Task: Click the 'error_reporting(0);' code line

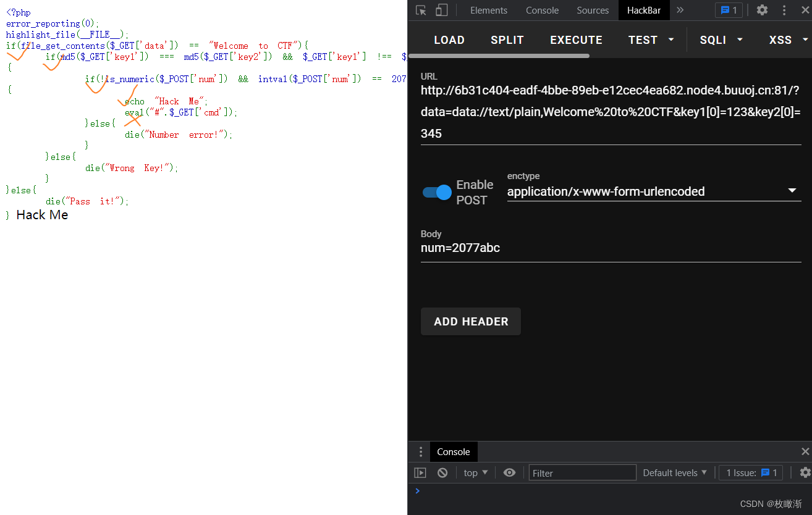Action: coord(53,23)
